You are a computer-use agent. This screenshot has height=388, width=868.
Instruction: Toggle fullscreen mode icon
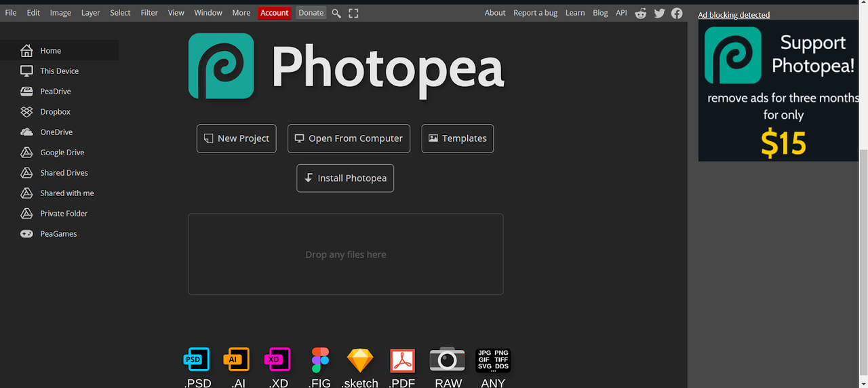[x=353, y=13]
